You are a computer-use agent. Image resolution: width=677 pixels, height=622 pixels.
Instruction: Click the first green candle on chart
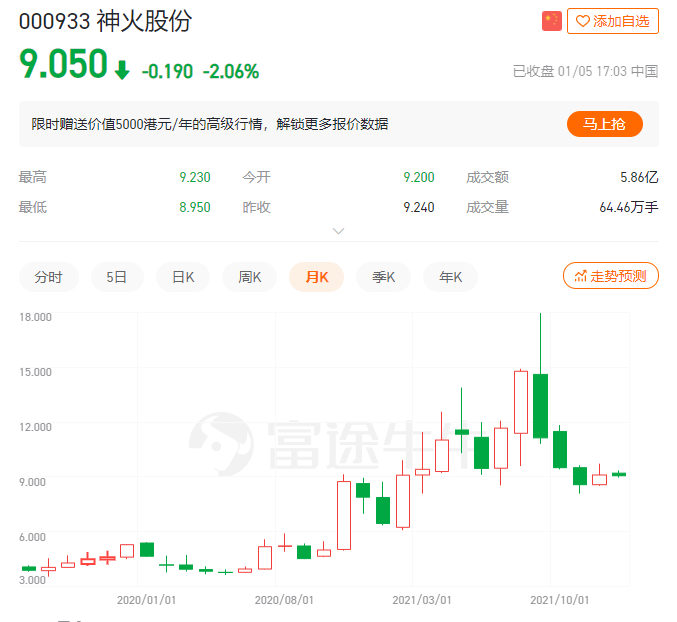point(29,568)
